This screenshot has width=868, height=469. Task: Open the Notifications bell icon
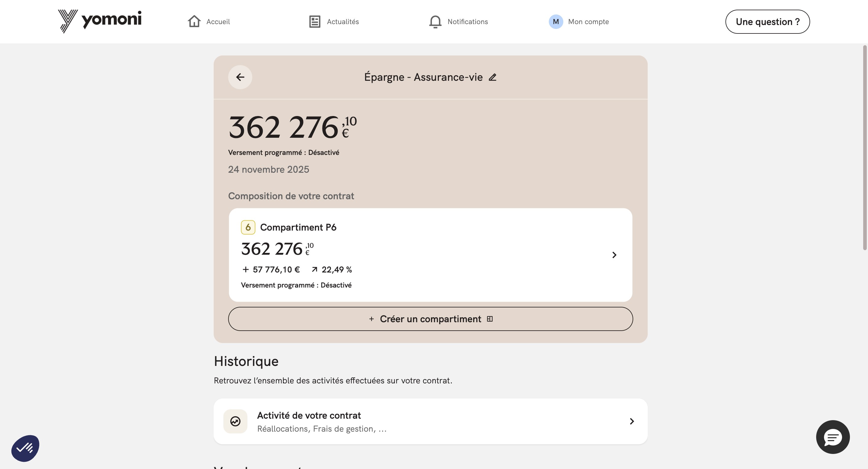pyautogui.click(x=435, y=22)
